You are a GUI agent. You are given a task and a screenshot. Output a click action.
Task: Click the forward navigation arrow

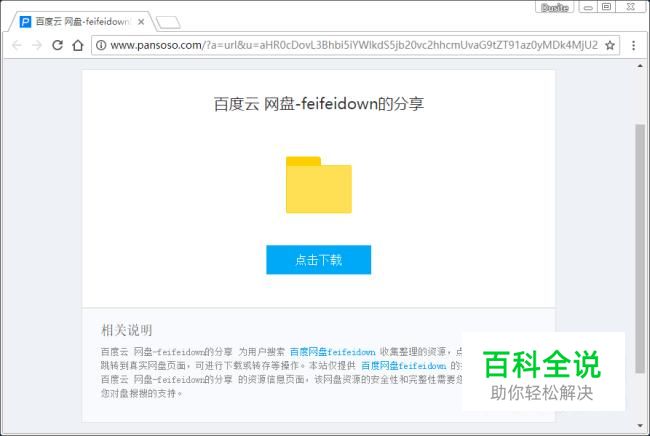(x=37, y=45)
